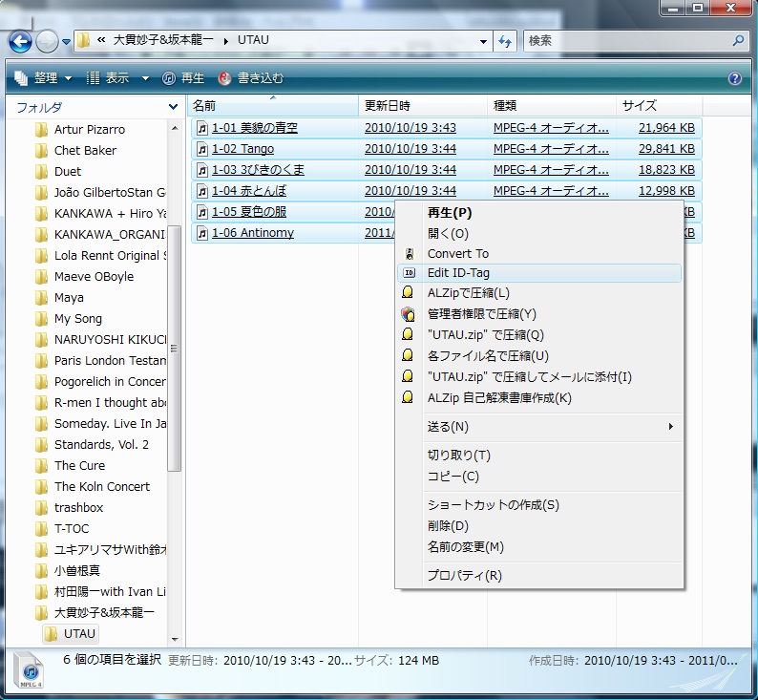The height and width of the screenshot is (700, 758).
Task: Open the The Cure folder
Action: click(79, 466)
